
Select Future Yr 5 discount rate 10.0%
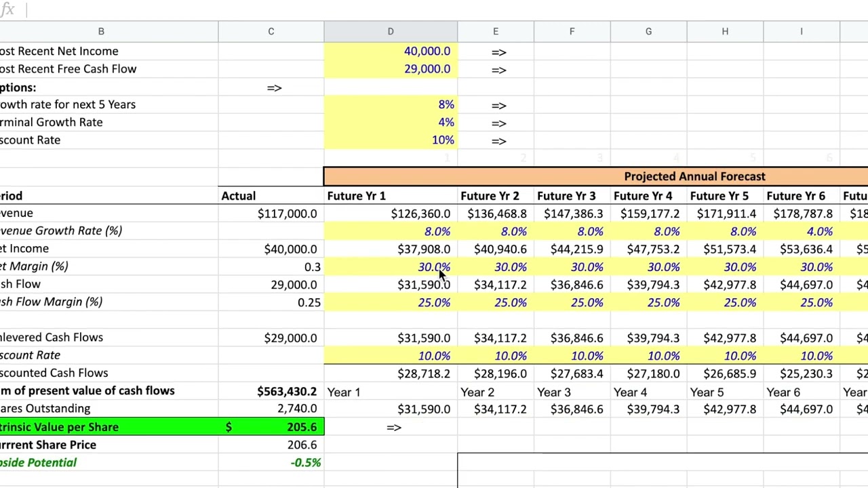click(725, 355)
